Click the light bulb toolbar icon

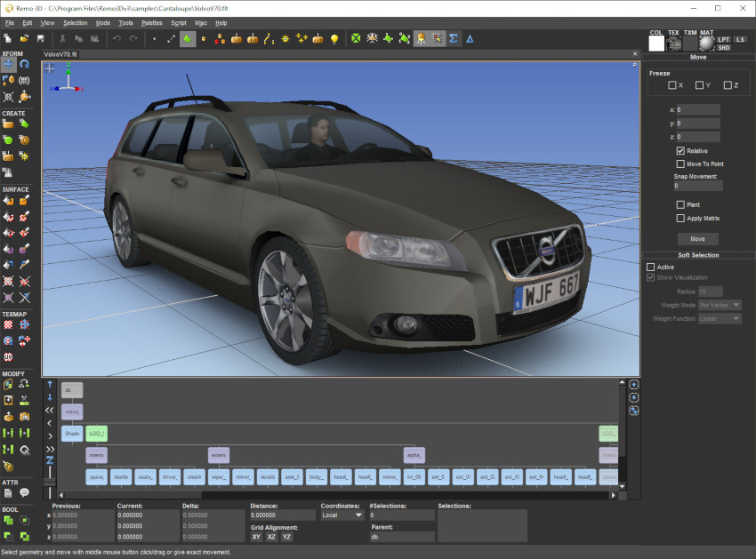pyautogui.click(x=334, y=39)
